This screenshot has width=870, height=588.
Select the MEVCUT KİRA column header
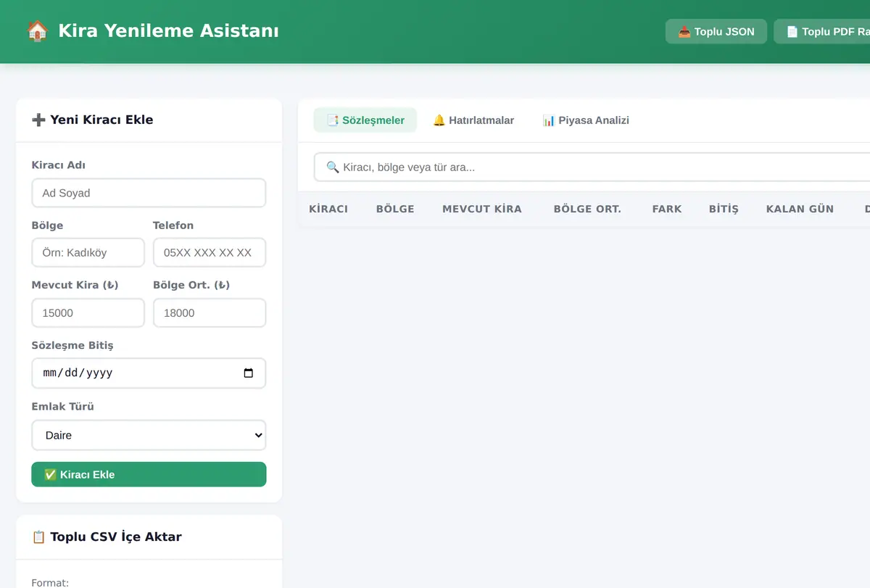(482, 209)
